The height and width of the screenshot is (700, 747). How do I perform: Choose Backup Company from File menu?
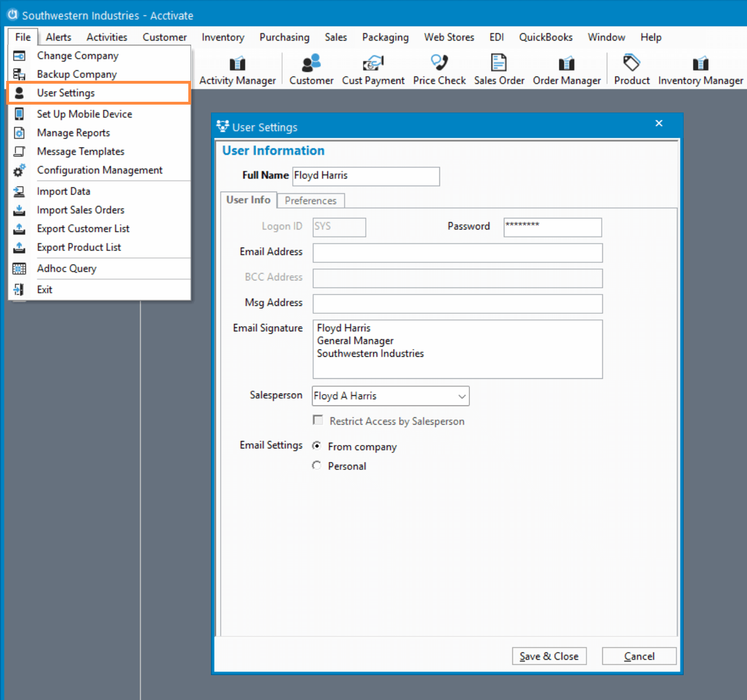tap(100, 74)
